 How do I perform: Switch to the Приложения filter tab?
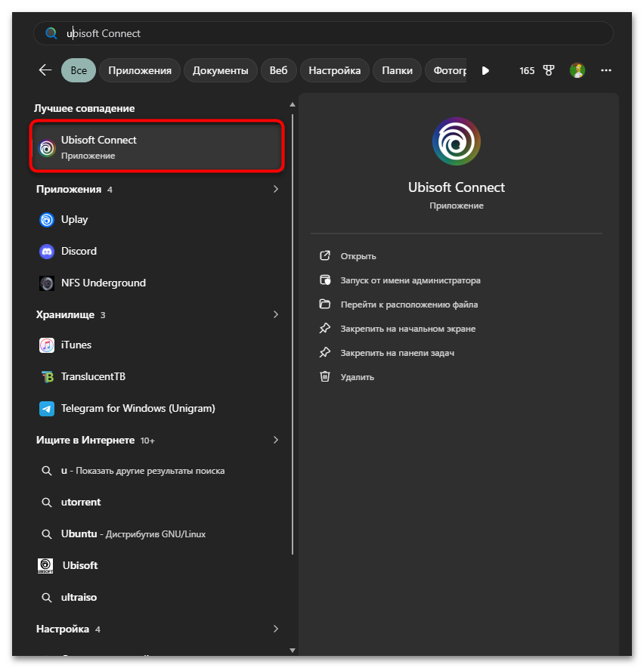click(x=140, y=70)
